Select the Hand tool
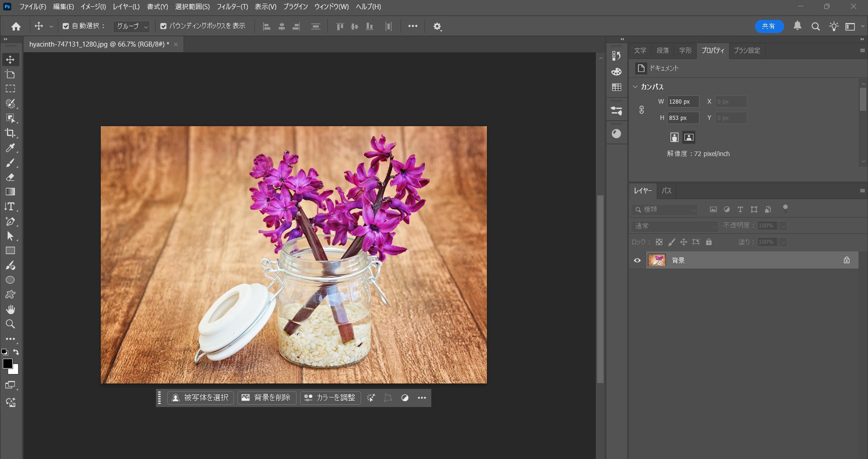Viewport: 868px width, 459px height. pos(10,309)
